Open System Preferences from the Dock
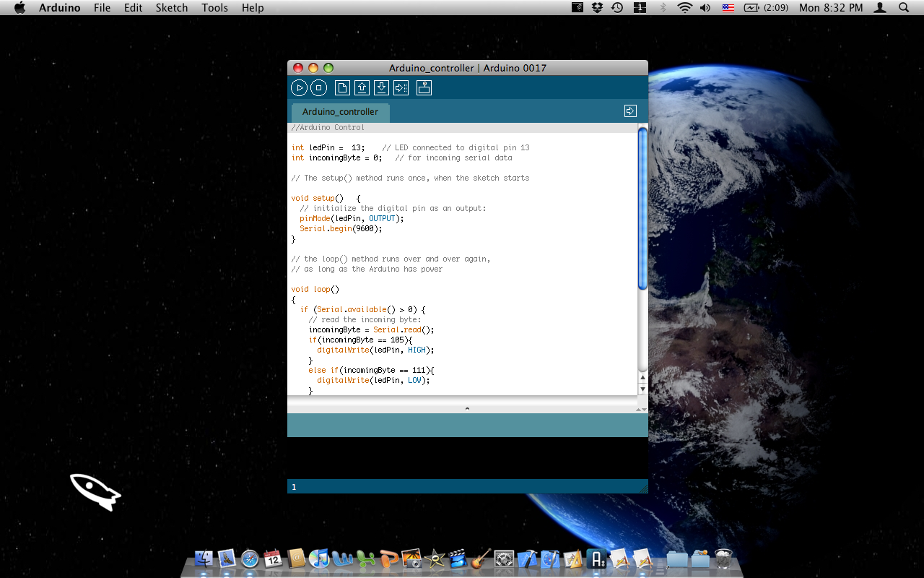Viewport: 924px width, 578px height. click(x=504, y=558)
